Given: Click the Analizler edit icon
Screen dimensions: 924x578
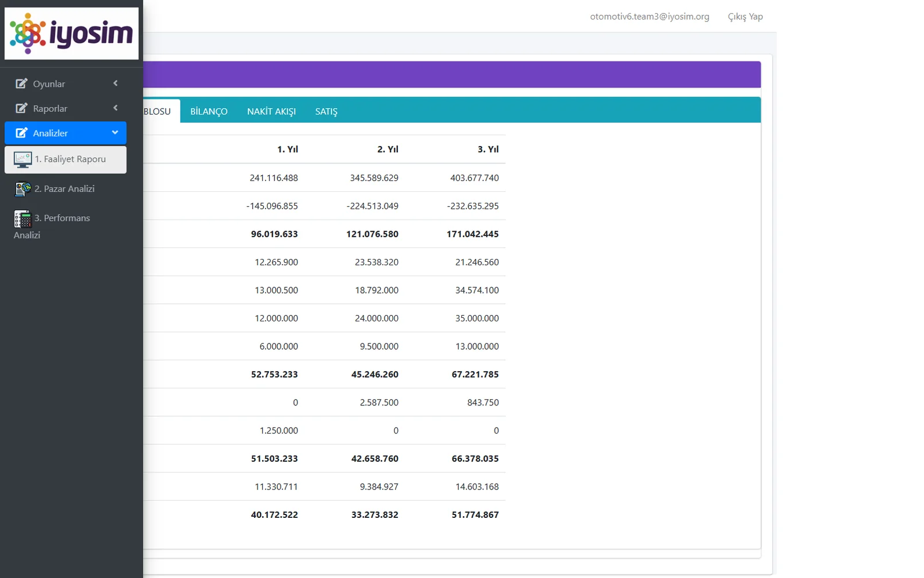Looking at the screenshot, I should click(21, 133).
